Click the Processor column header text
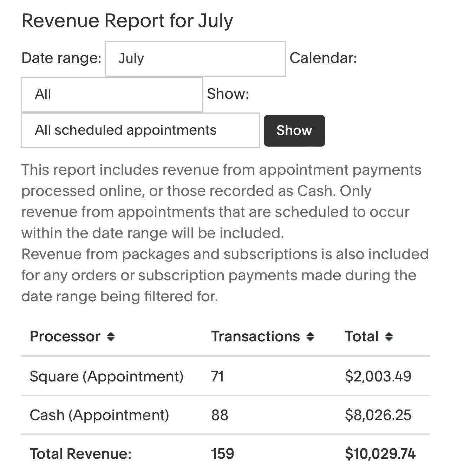Viewport: 451px width, 476px height. click(x=65, y=336)
